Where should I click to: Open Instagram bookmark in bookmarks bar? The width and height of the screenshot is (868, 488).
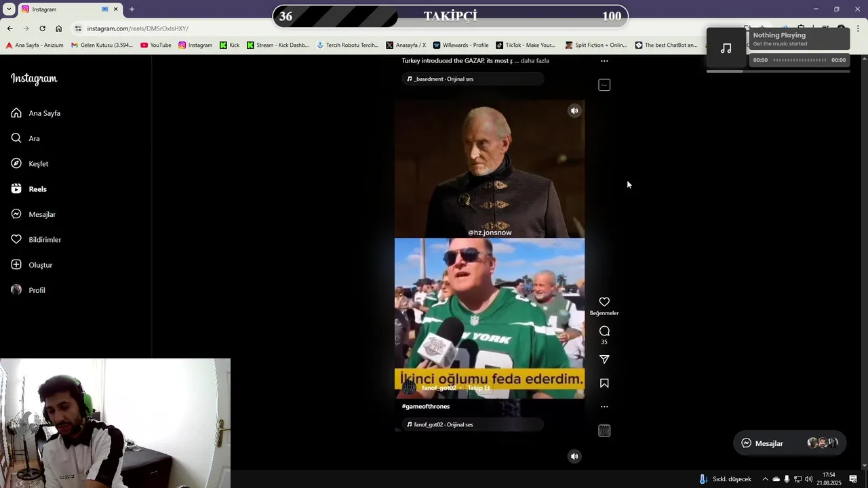click(x=195, y=45)
